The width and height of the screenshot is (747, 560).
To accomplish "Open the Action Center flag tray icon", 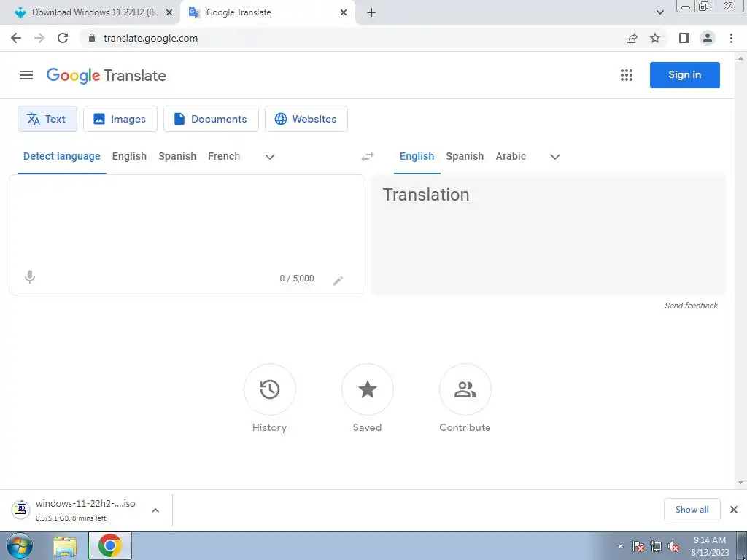I will coord(638,546).
